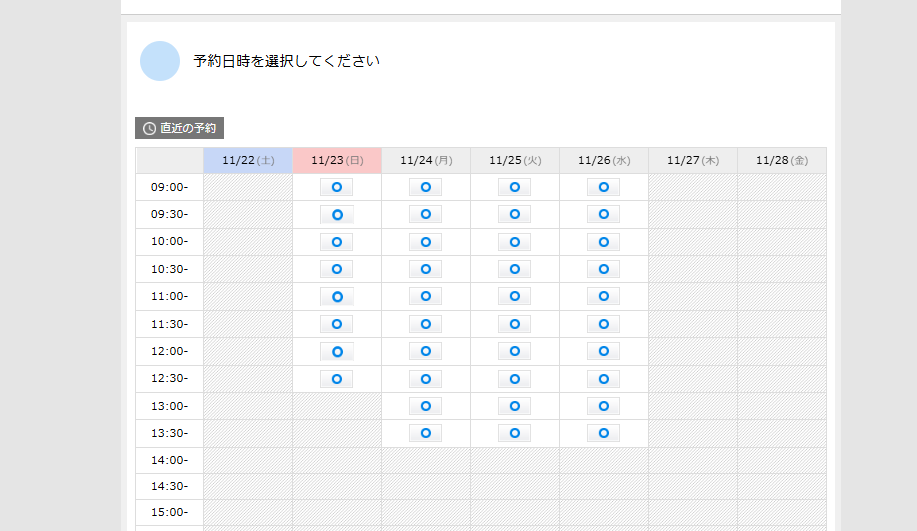Click the clock icon in 直近の予約
This screenshot has height=531, width=917.
point(150,128)
